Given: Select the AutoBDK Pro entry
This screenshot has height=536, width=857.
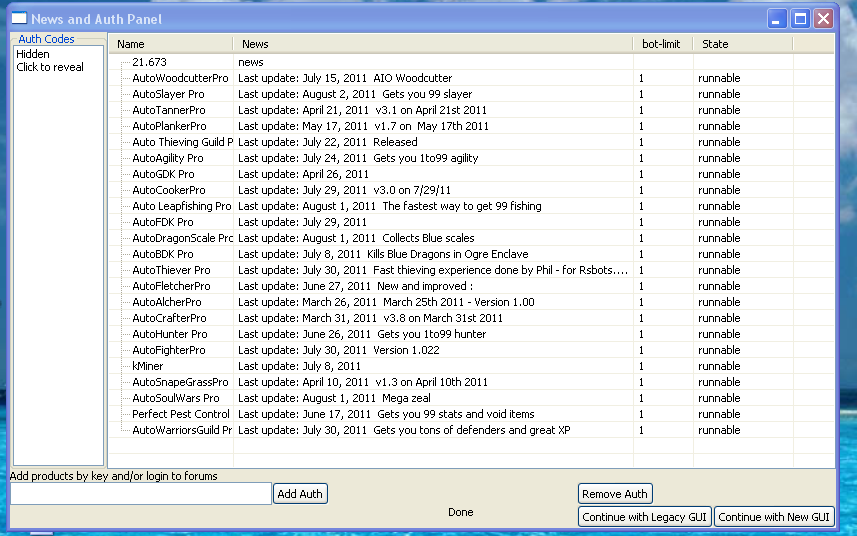Looking at the screenshot, I should coord(163,254).
